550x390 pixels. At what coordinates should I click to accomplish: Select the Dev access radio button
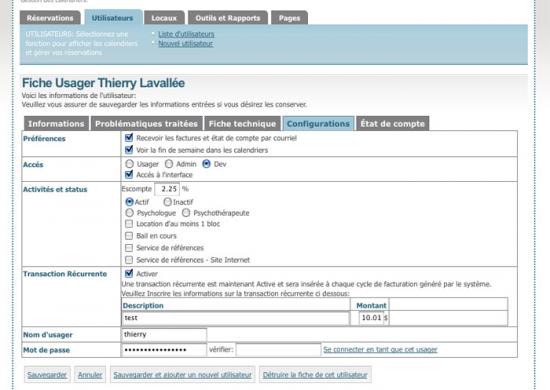pyautogui.click(x=206, y=164)
